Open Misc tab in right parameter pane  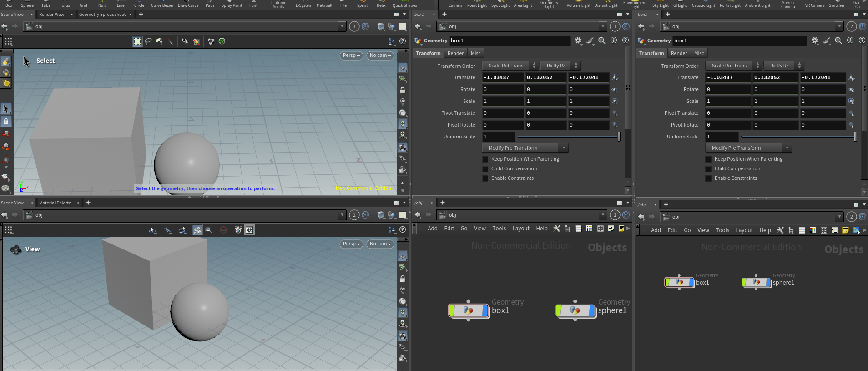(699, 53)
